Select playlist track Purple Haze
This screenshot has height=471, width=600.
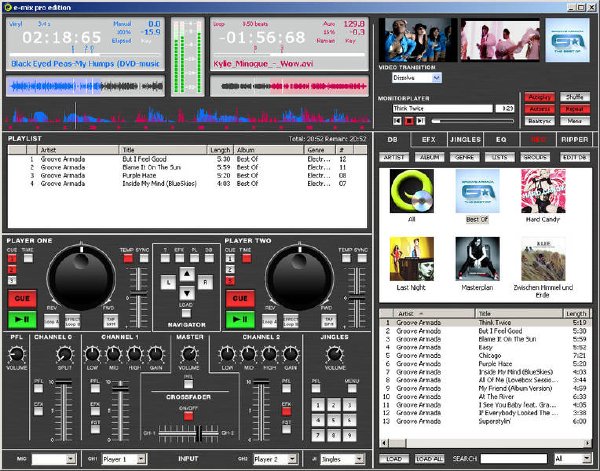pyautogui.click(x=187, y=176)
